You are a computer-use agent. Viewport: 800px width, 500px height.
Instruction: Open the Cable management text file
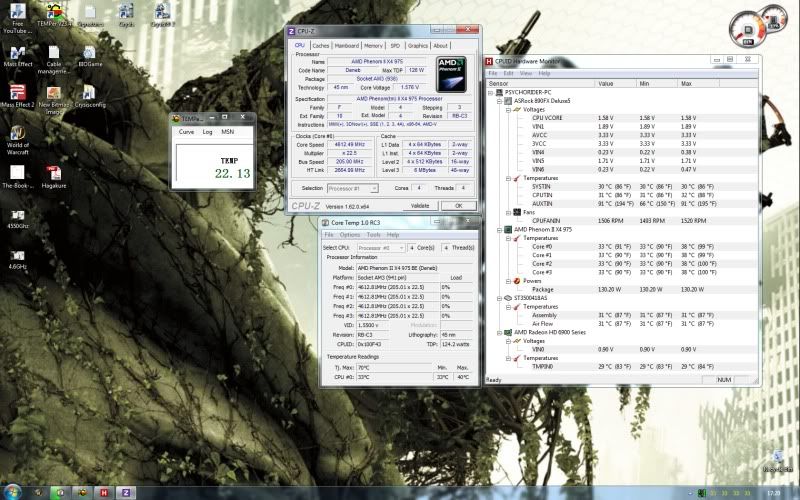tap(54, 59)
